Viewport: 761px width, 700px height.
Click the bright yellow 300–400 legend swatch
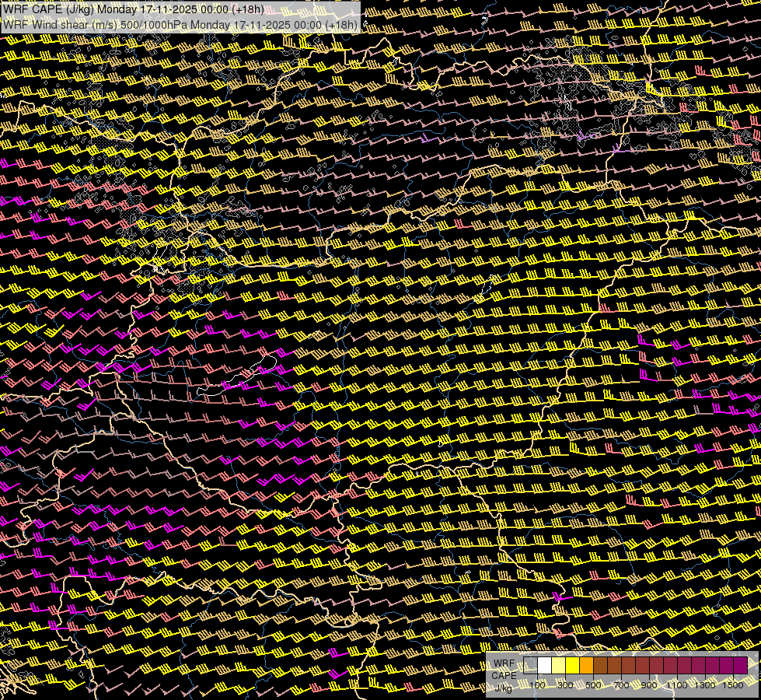tap(573, 666)
